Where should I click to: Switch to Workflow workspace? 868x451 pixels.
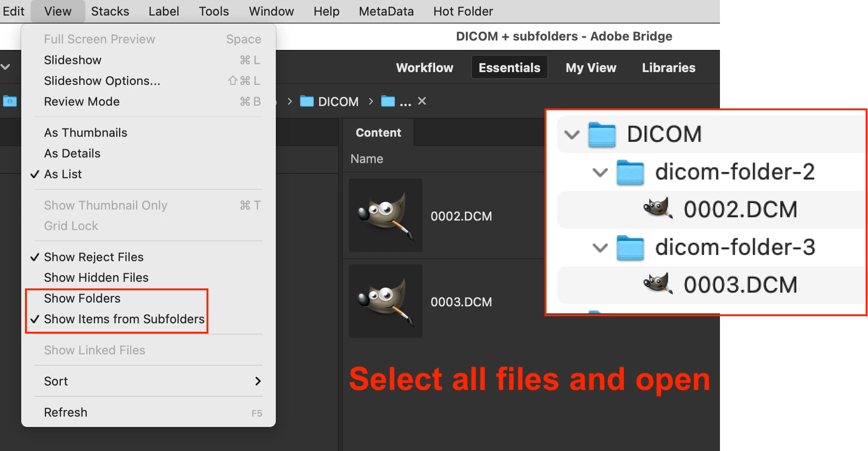coord(424,67)
